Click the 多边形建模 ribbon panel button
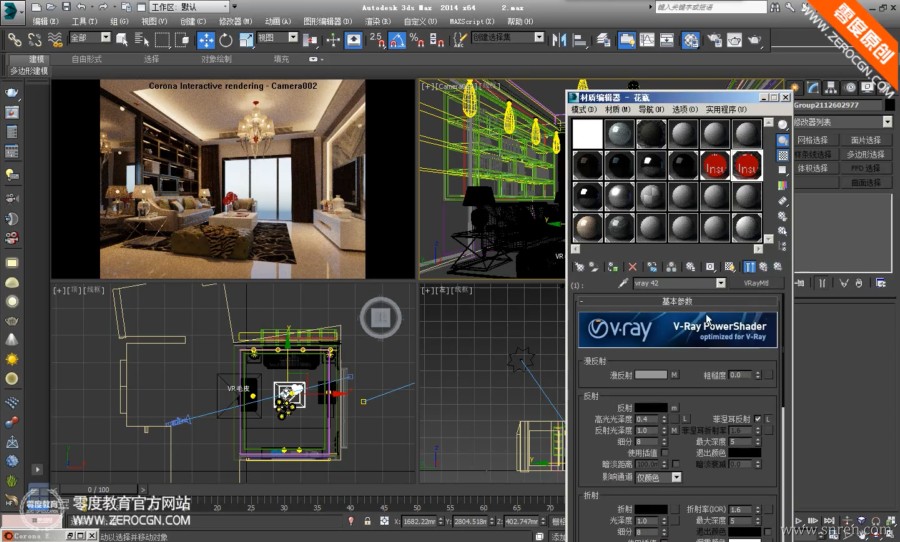 [28, 71]
